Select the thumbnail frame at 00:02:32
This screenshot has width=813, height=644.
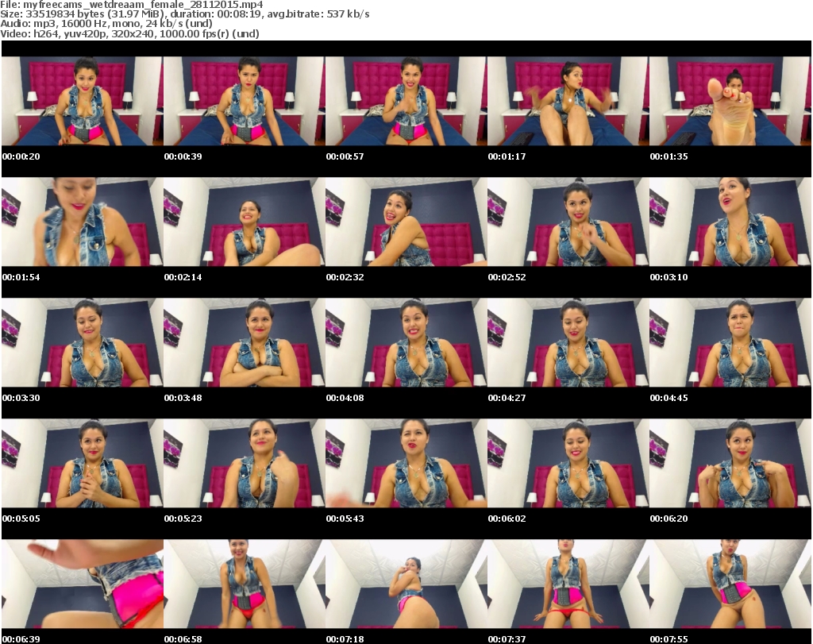tap(406, 222)
